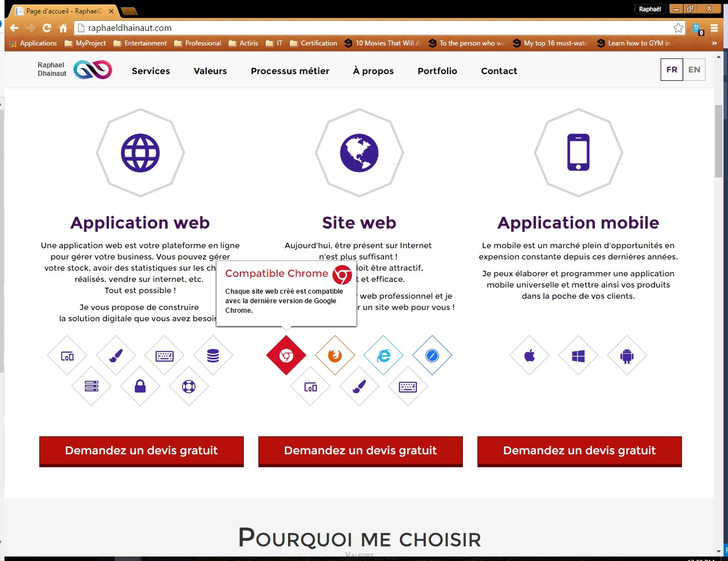Click the Application mobile heading

click(x=578, y=223)
